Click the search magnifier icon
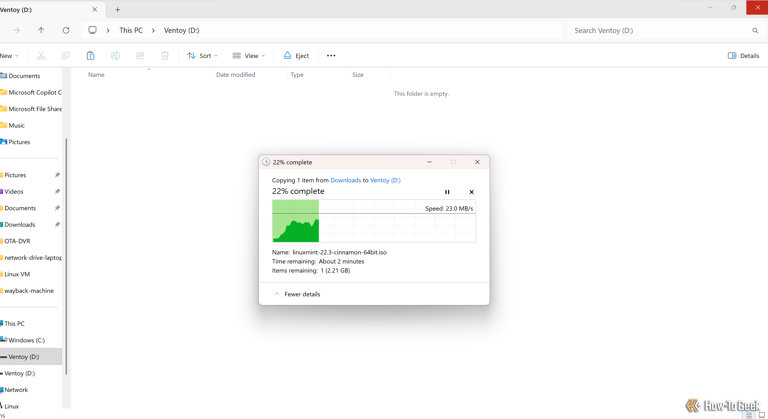 (755, 30)
